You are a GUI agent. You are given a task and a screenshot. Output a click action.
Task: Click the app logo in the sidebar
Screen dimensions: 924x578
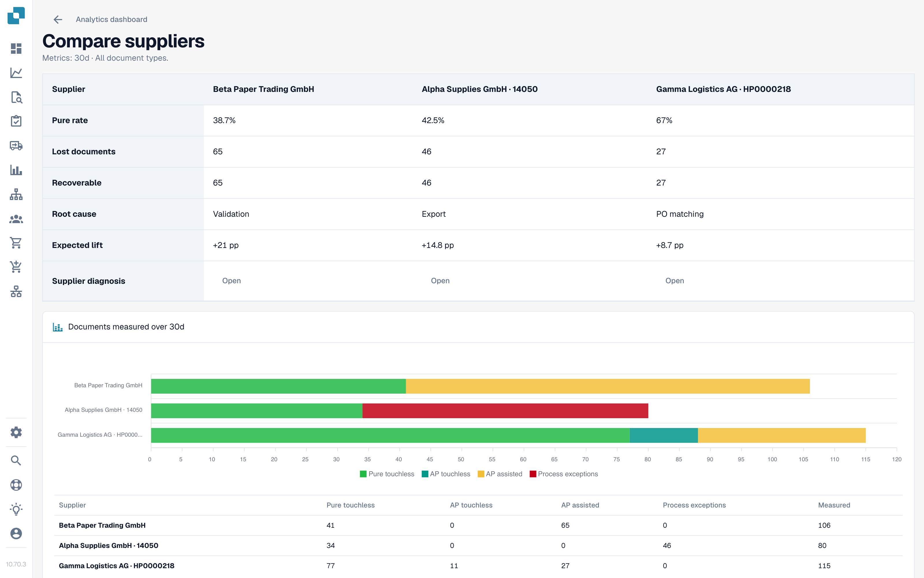[16, 16]
